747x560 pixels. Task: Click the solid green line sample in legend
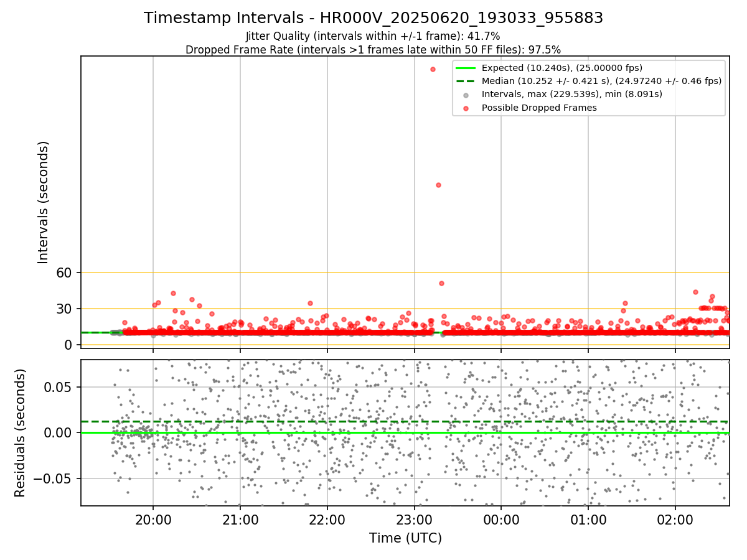click(466, 68)
